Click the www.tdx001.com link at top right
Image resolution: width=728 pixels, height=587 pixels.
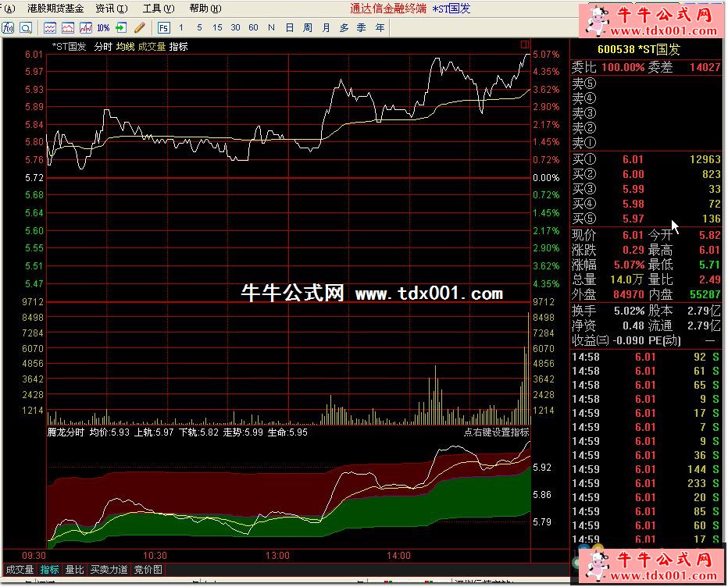pos(663,31)
